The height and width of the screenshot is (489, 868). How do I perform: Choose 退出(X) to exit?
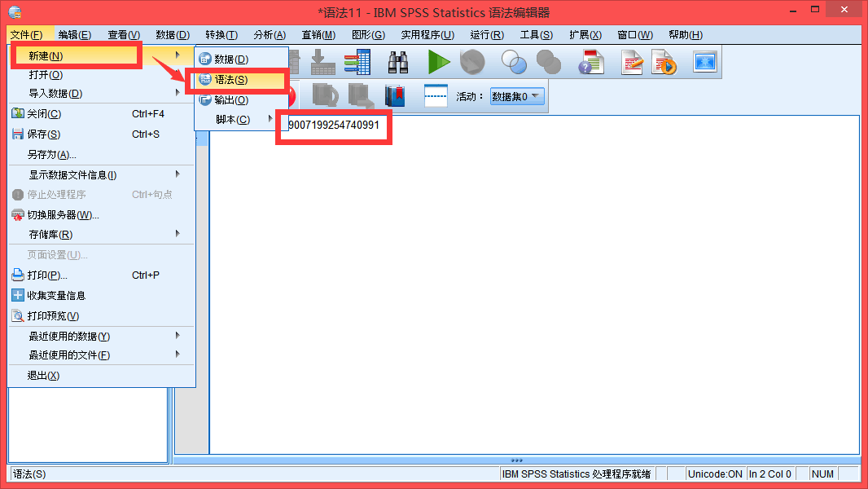point(101,376)
